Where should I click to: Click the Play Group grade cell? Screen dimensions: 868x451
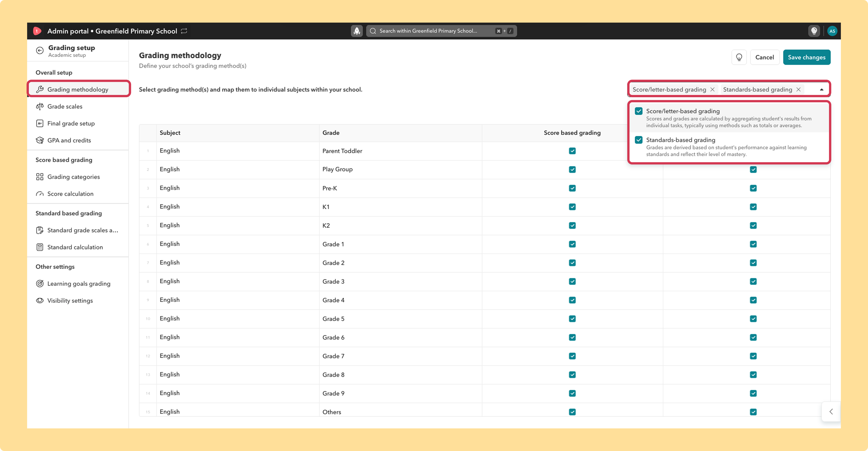click(400, 170)
